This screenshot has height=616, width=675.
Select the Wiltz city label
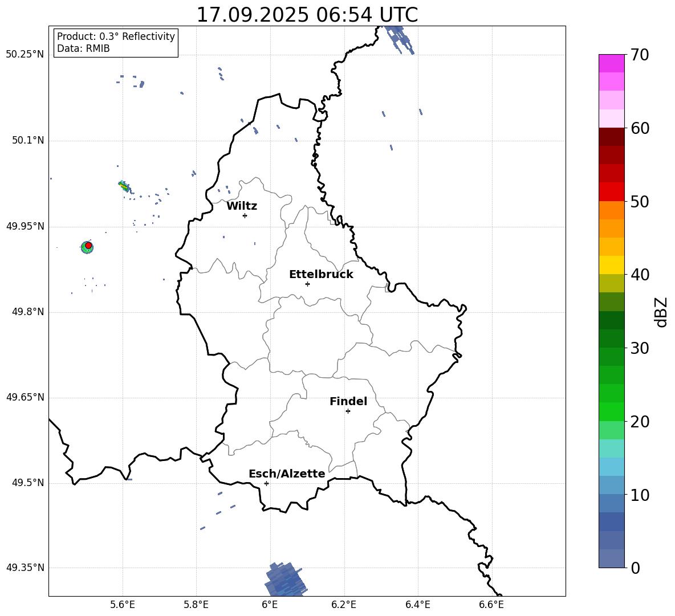242,206
